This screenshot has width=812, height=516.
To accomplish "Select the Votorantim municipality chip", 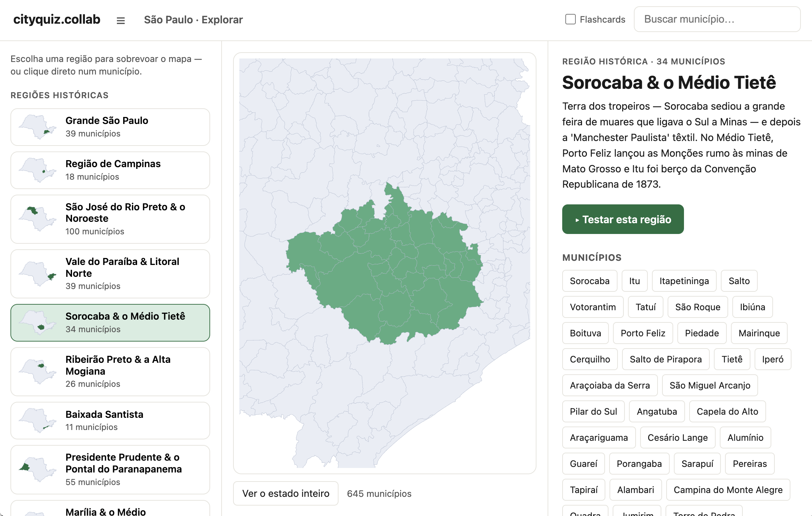I will tap(593, 307).
